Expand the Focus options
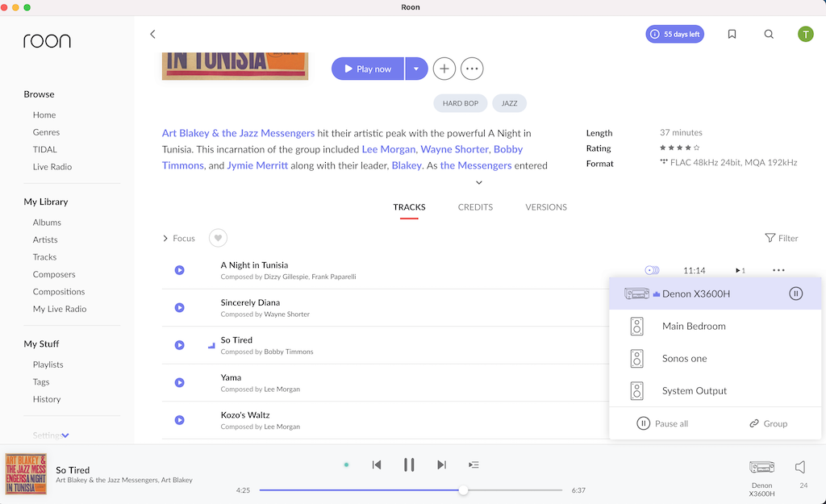 point(179,238)
